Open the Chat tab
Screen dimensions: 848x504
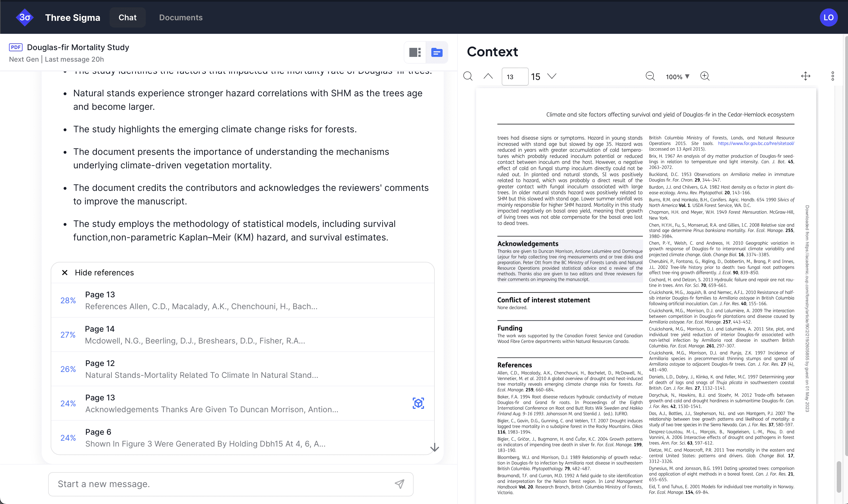[x=127, y=17]
